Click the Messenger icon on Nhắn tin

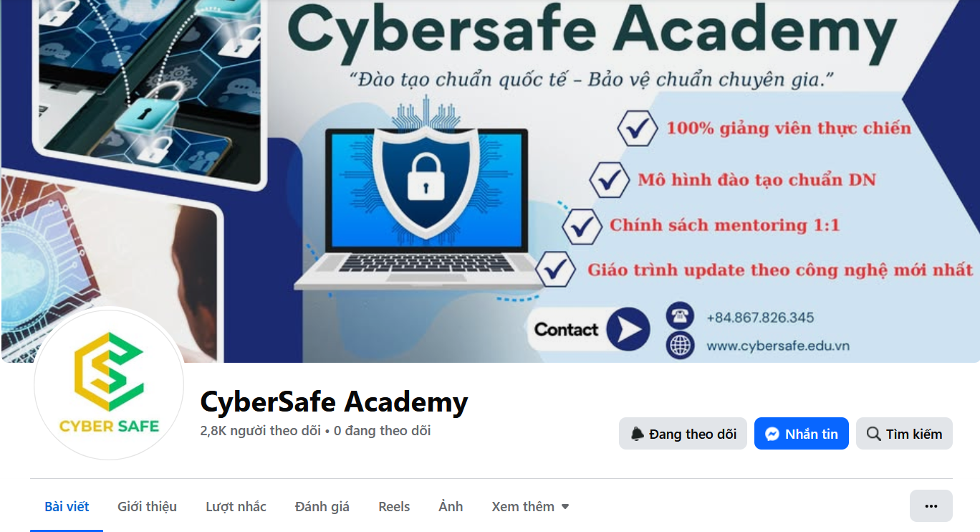pos(772,434)
